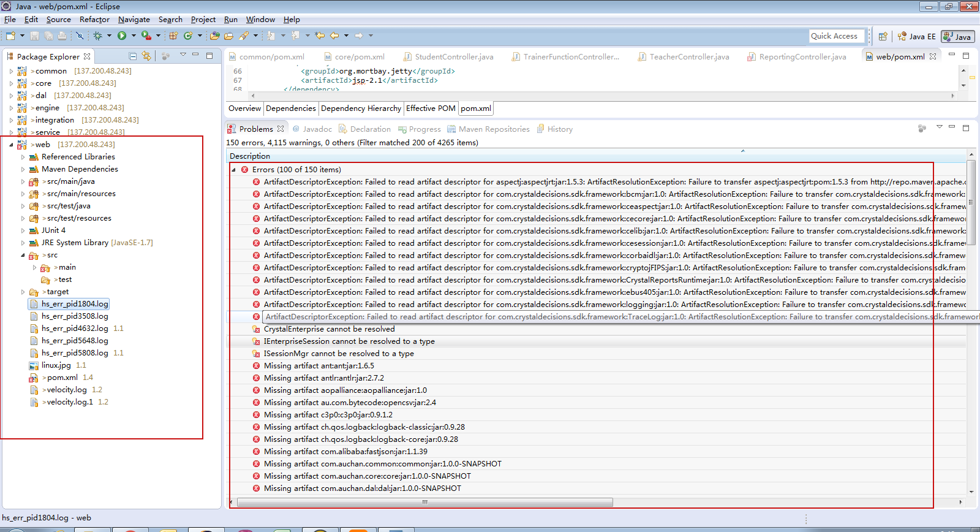Open the Project menu
The height and width of the screenshot is (532, 980).
pyautogui.click(x=203, y=20)
